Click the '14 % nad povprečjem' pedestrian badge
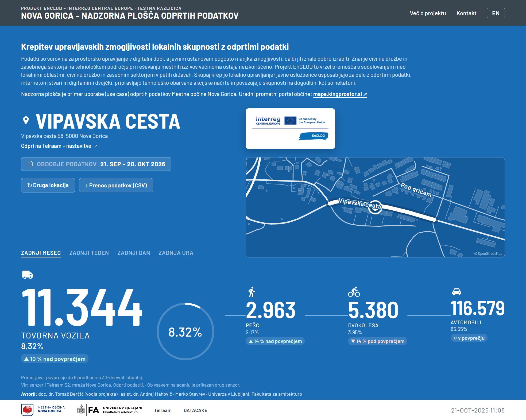The width and height of the screenshot is (526, 420). coord(275,341)
